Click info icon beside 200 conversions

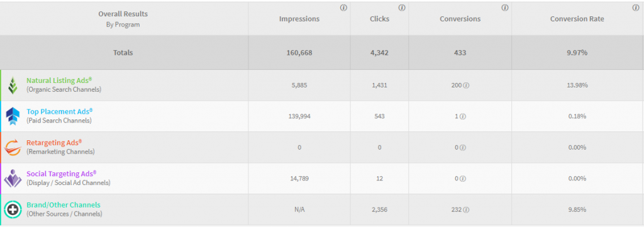(466, 86)
